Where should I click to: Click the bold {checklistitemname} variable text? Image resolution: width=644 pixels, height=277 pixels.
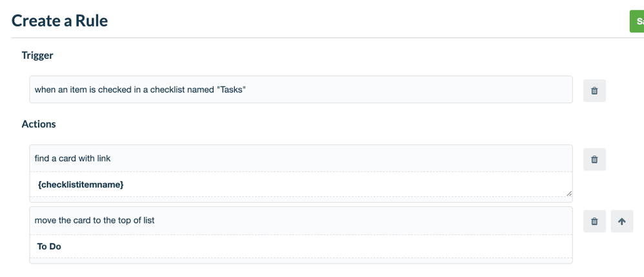[81, 185]
